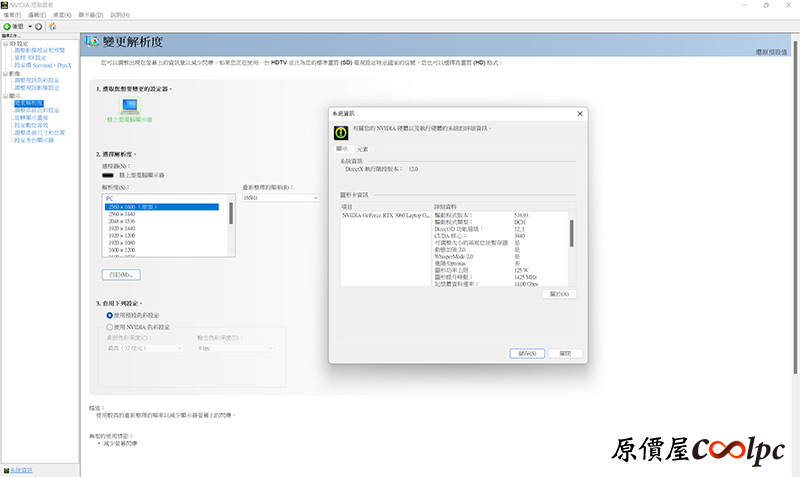Select the use NVIDIA color settings radio button
Screen dimensions: 800x477
coord(110,327)
